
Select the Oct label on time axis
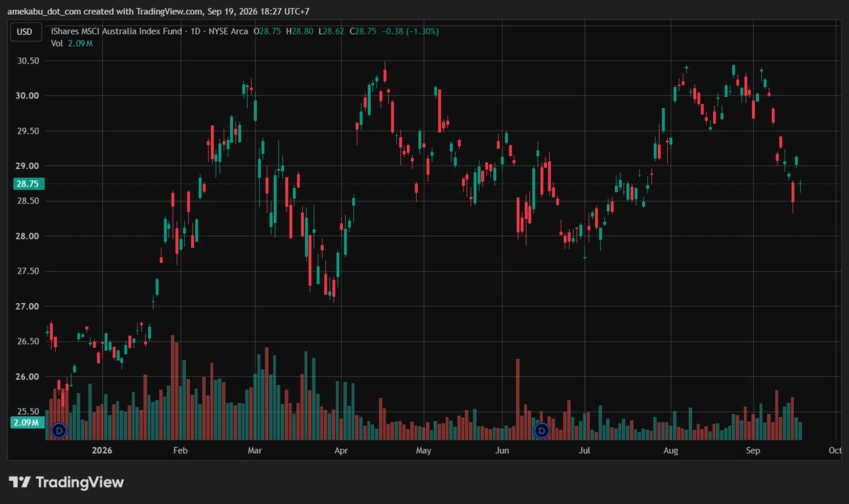pyautogui.click(x=835, y=450)
